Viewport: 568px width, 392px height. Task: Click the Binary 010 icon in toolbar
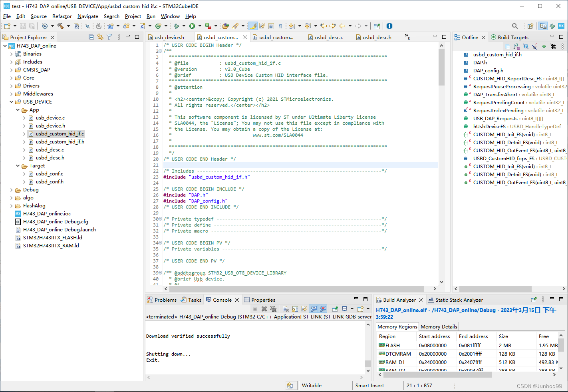click(x=76, y=26)
